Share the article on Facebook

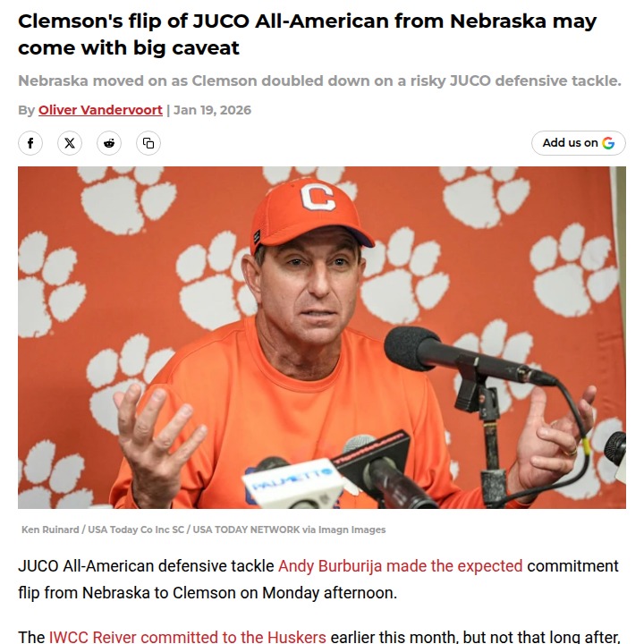[x=30, y=143]
